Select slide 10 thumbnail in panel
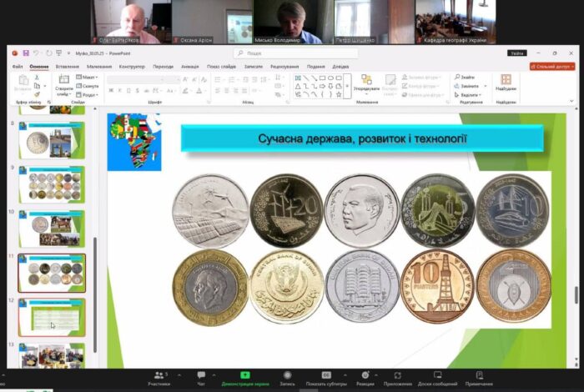 (x=52, y=228)
